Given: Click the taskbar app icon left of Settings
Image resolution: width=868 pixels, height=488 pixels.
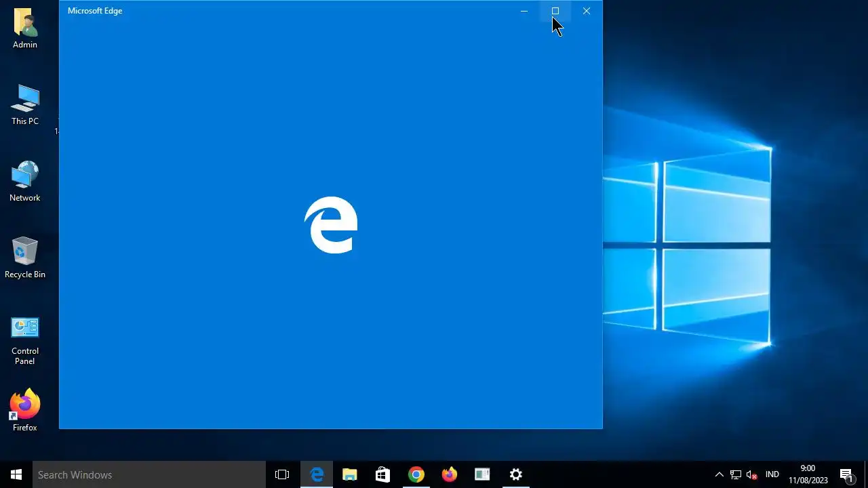Looking at the screenshot, I should (482, 474).
